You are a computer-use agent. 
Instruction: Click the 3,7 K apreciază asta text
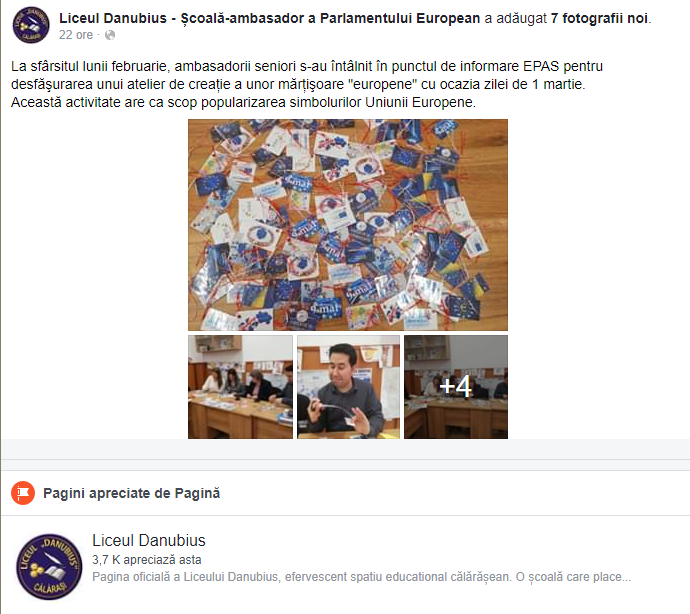pyautogui.click(x=147, y=560)
